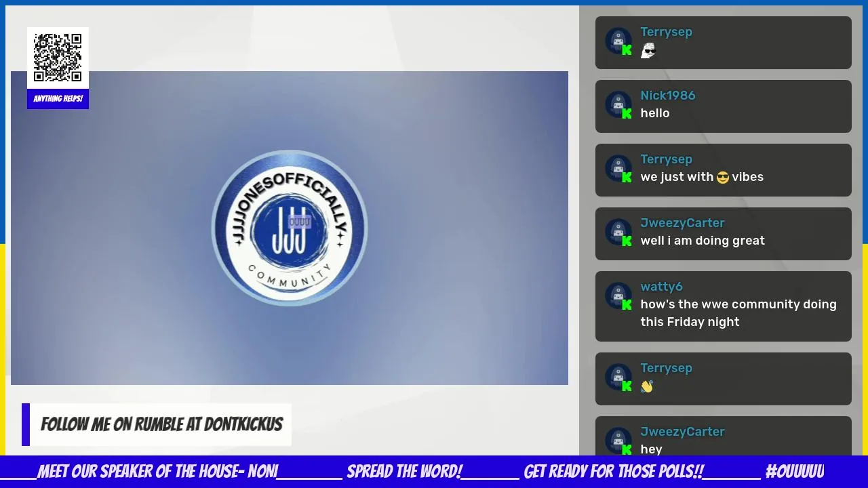Select Terrysep username above the ghost emote
The height and width of the screenshot is (488, 868).
point(666,32)
